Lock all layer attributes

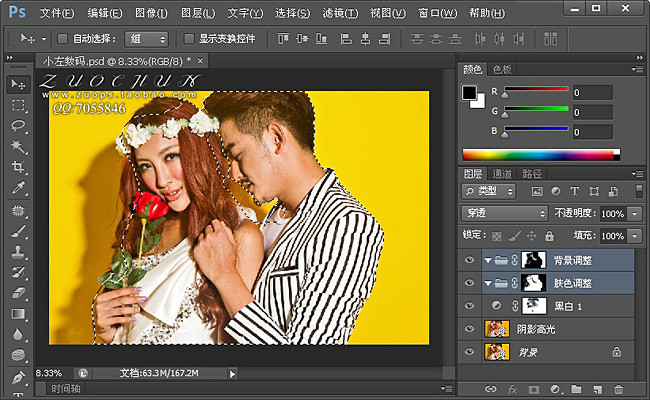pos(549,236)
